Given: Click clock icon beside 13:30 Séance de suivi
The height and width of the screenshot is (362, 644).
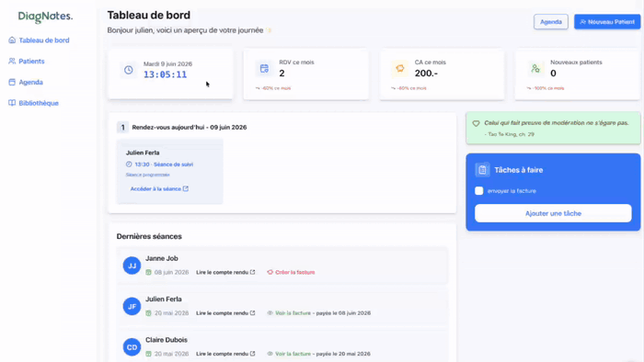Looking at the screenshot, I should click(x=129, y=164).
